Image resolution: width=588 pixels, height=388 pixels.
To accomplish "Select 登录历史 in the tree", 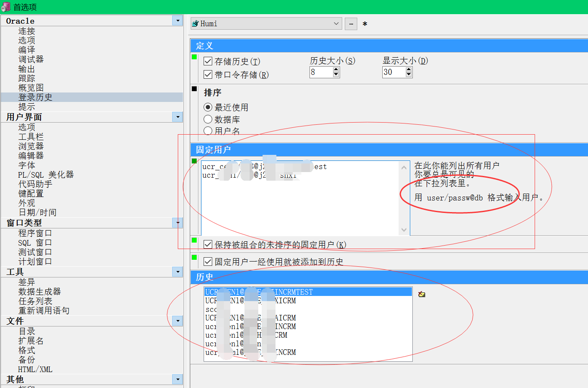I will (92, 97).
